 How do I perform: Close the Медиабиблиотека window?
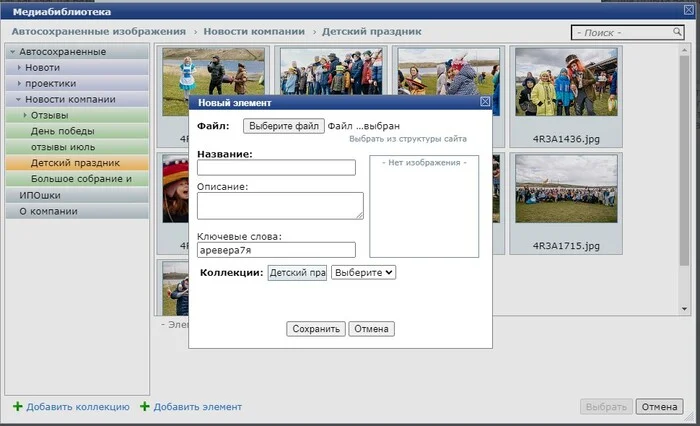tap(689, 10)
